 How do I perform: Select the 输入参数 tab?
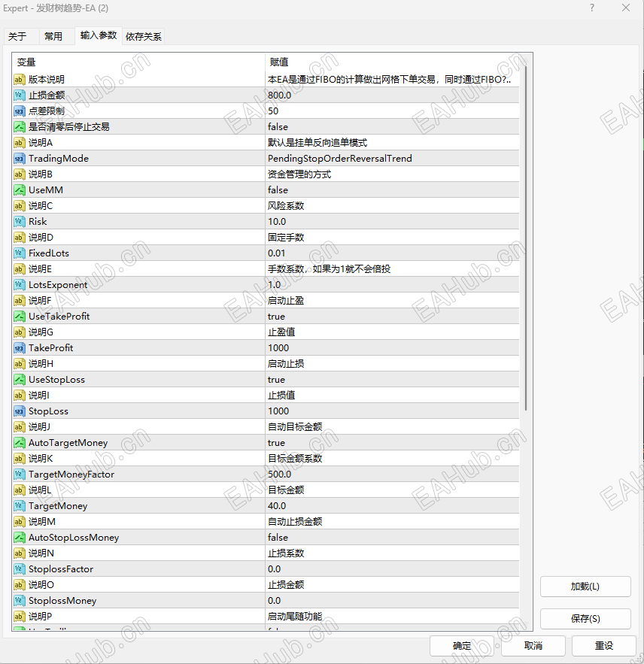click(x=99, y=35)
